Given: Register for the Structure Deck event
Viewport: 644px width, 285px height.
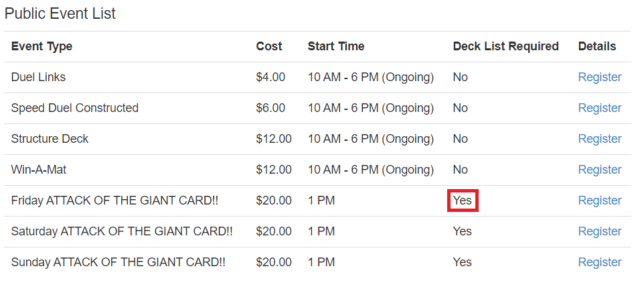Looking at the screenshot, I should 599,139.
